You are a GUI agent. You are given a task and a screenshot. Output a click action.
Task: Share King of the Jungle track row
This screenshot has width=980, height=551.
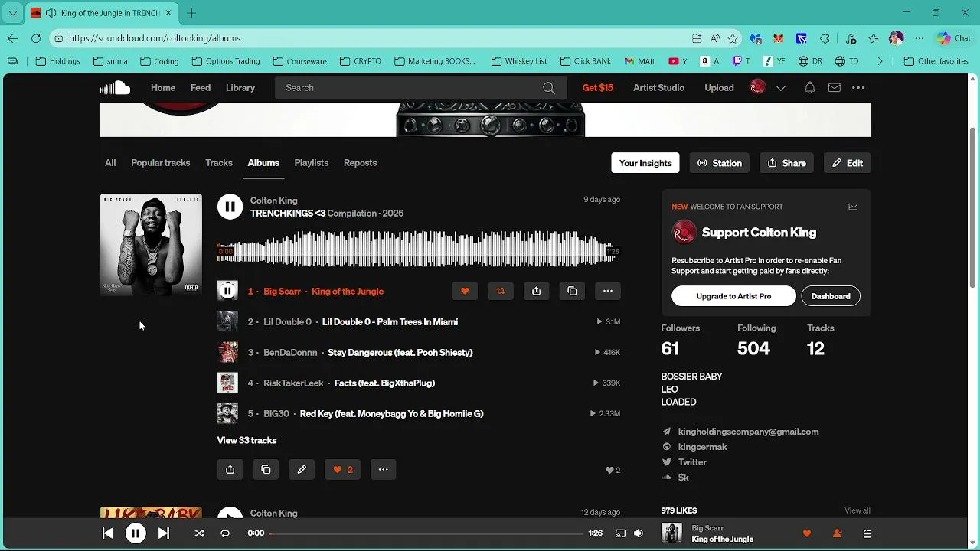(x=536, y=291)
